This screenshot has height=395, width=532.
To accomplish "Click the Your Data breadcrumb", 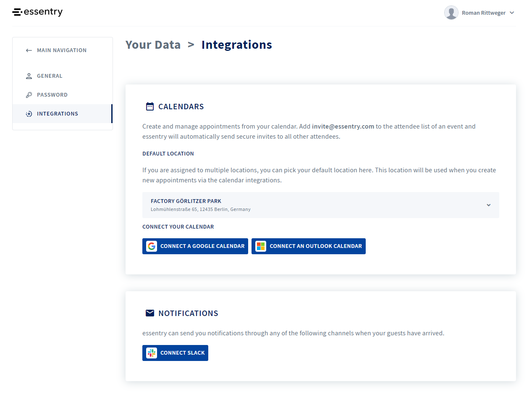I will point(153,45).
